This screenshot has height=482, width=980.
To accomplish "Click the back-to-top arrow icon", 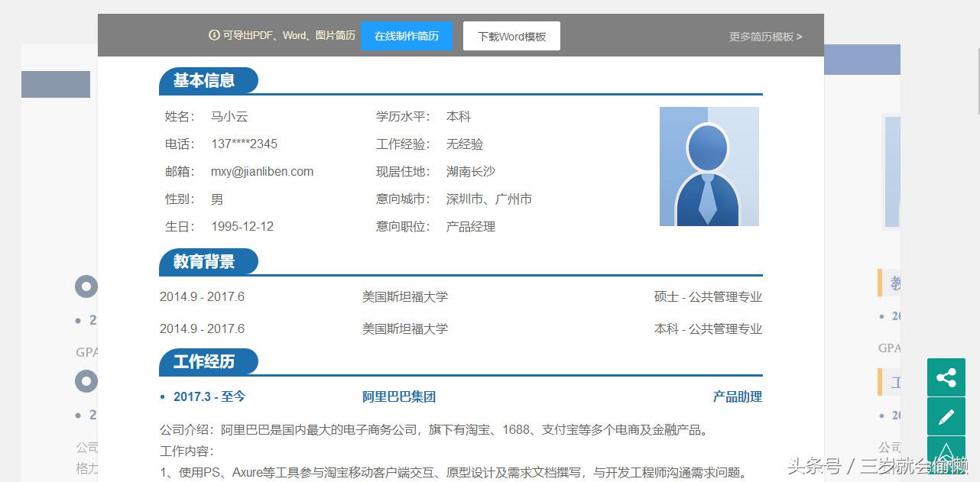I will click(x=946, y=455).
